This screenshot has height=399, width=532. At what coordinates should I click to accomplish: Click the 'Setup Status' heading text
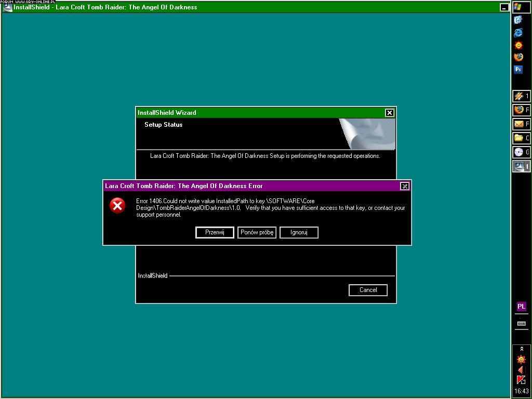164,125
